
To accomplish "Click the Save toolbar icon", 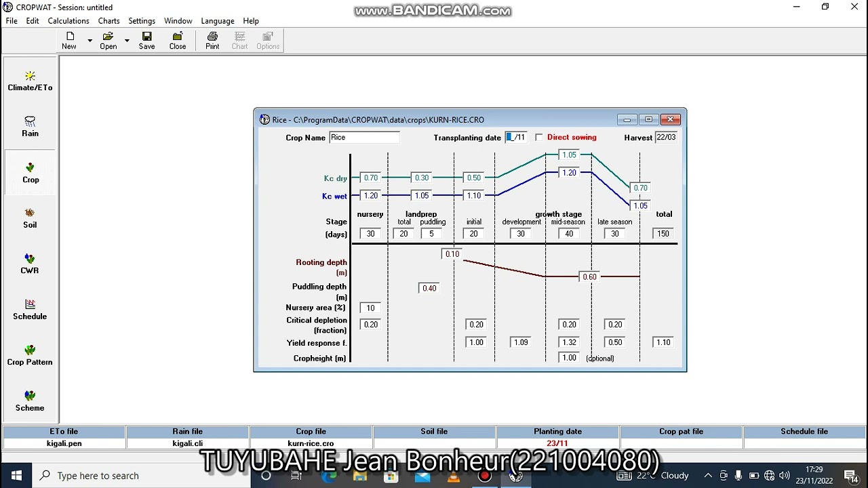I will (146, 41).
